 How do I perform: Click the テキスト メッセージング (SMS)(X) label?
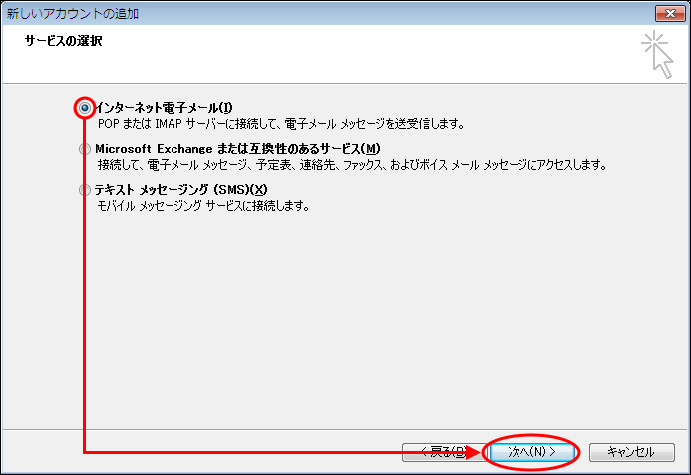(x=181, y=190)
